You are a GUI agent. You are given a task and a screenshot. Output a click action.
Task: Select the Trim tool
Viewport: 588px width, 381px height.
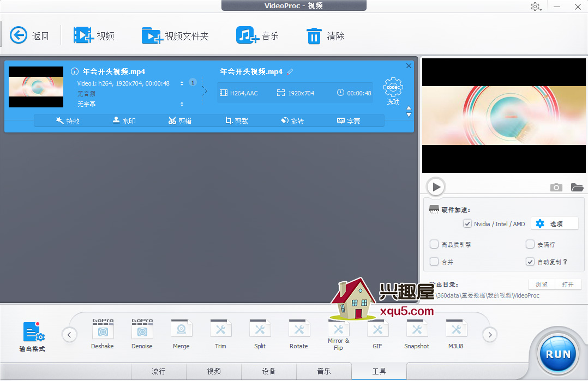[x=220, y=334]
